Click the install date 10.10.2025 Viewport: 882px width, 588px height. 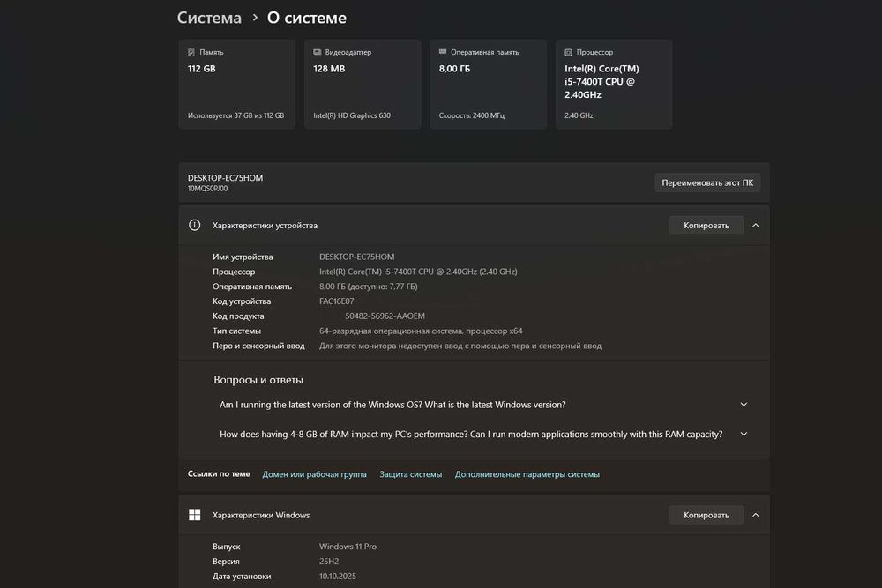[338, 577]
